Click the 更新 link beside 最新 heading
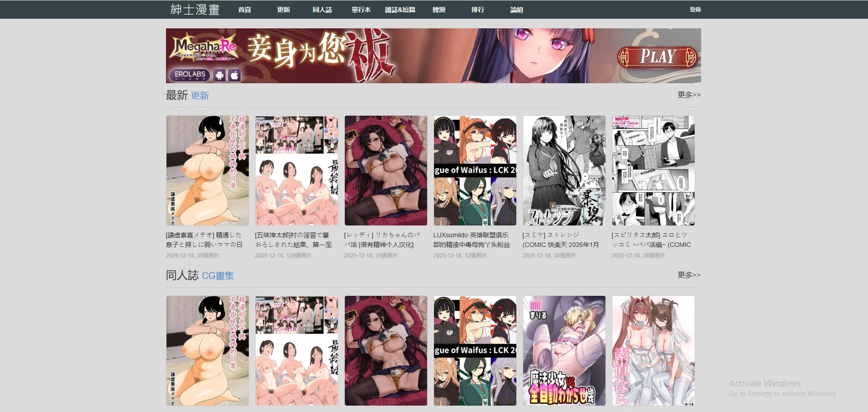Image resolution: width=868 pixels, height=412 pixels. 200,96
